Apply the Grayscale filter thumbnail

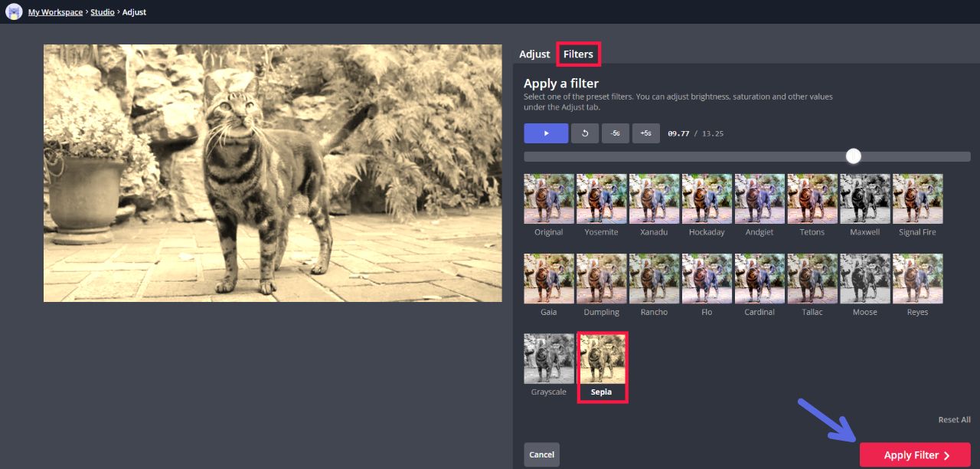[x=548, y=359]
